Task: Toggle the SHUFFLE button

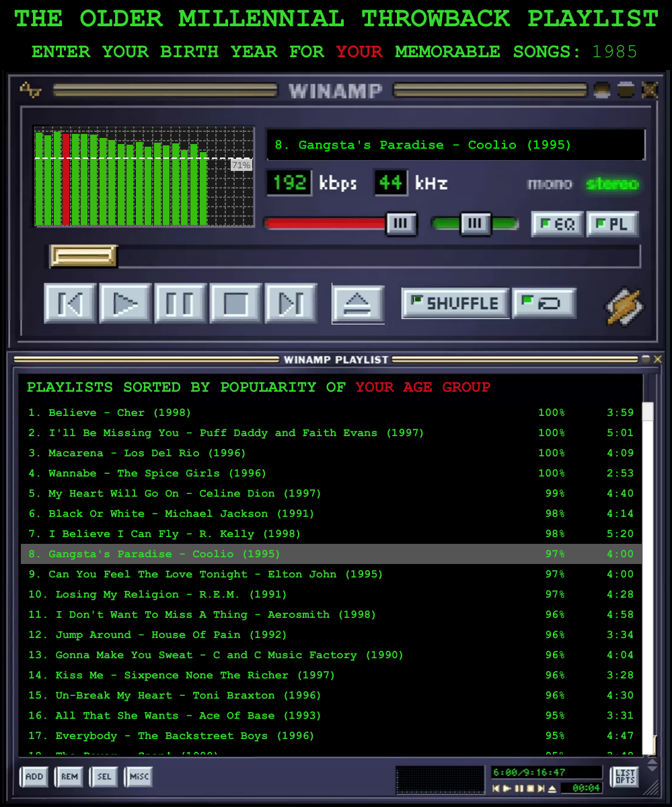Action: click(455, 304)
